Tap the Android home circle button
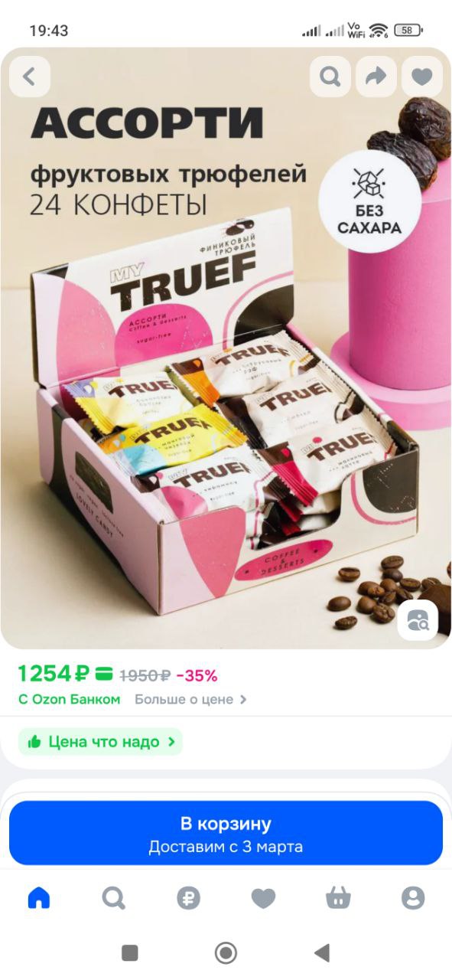 pos(226,952)
